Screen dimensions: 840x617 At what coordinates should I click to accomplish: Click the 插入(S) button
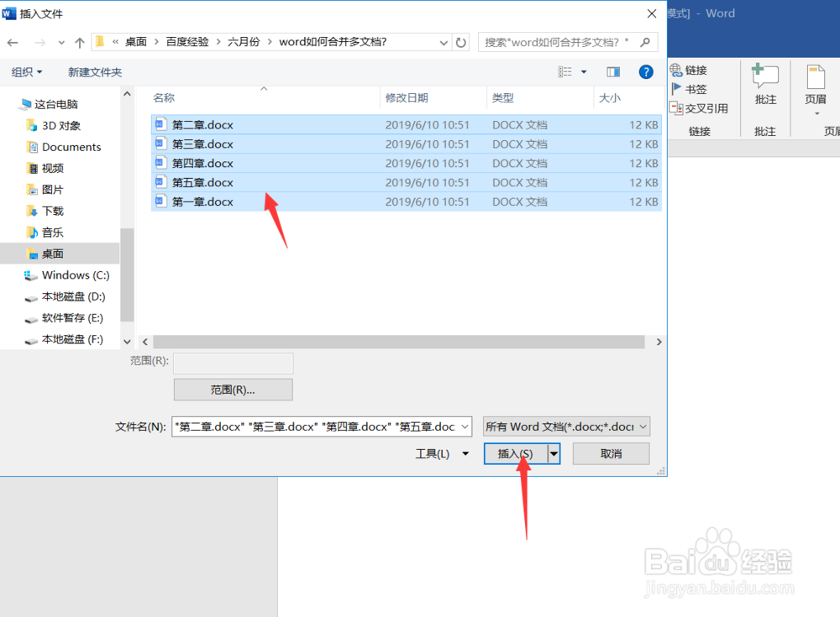pyautogui.click(x=516, y=453)
